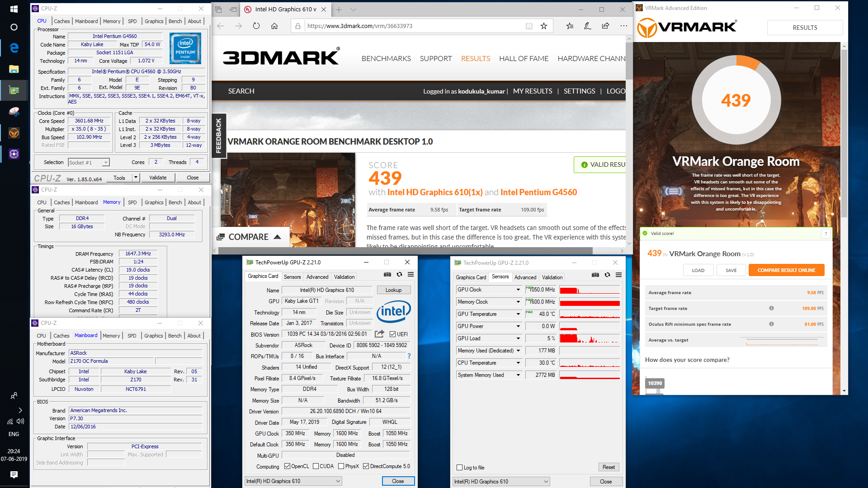This screenshot has width=868, height=488.
Task: Toggle the UEFI checkbox in GPU-Z
Action: [x=392, y=334]
